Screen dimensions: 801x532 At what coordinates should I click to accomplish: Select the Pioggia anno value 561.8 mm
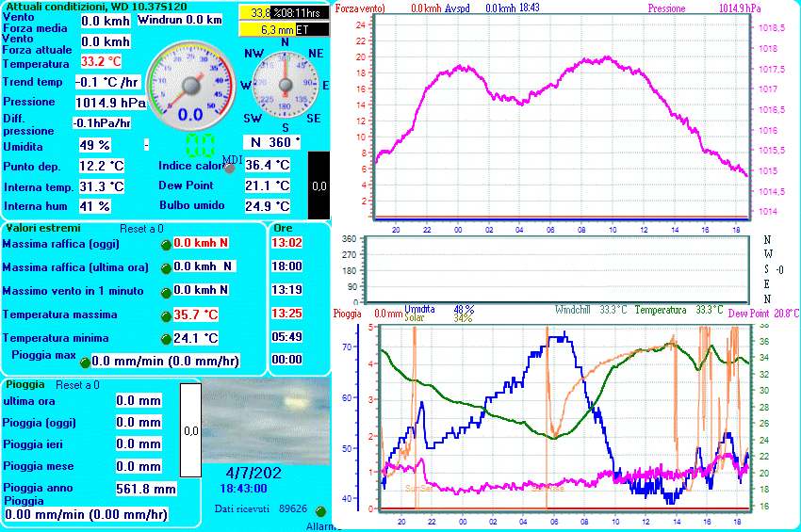tap(146, 489)
